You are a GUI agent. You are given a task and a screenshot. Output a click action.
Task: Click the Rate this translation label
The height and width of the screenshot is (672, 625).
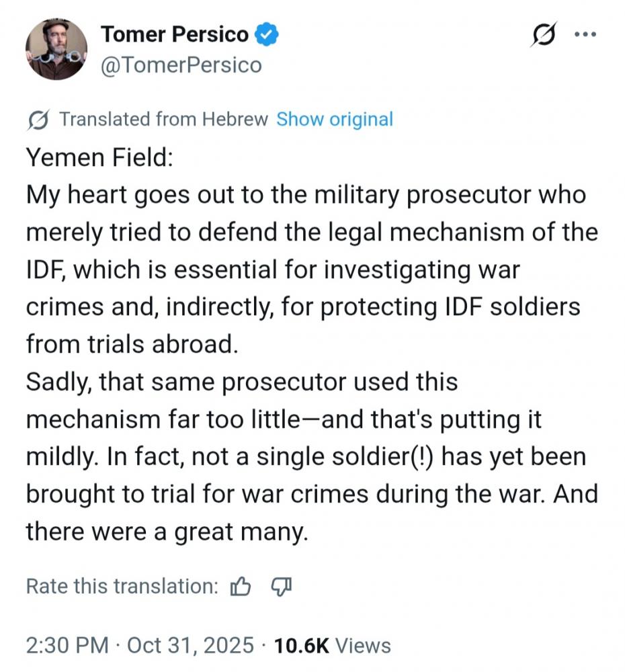122,587
